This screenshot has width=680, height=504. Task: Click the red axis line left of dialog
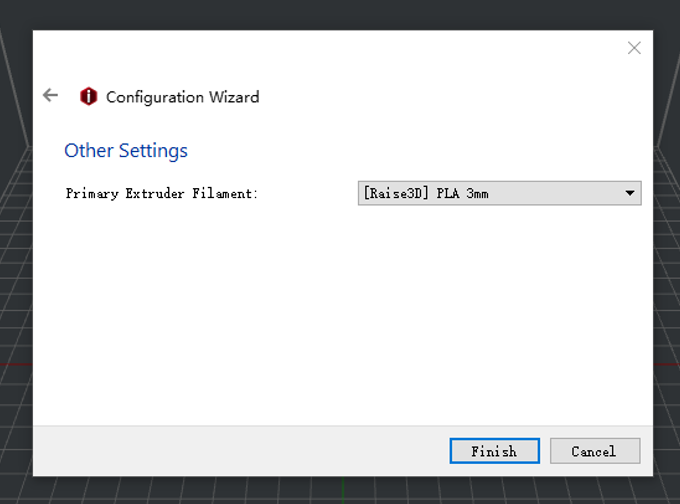point(16,364)
